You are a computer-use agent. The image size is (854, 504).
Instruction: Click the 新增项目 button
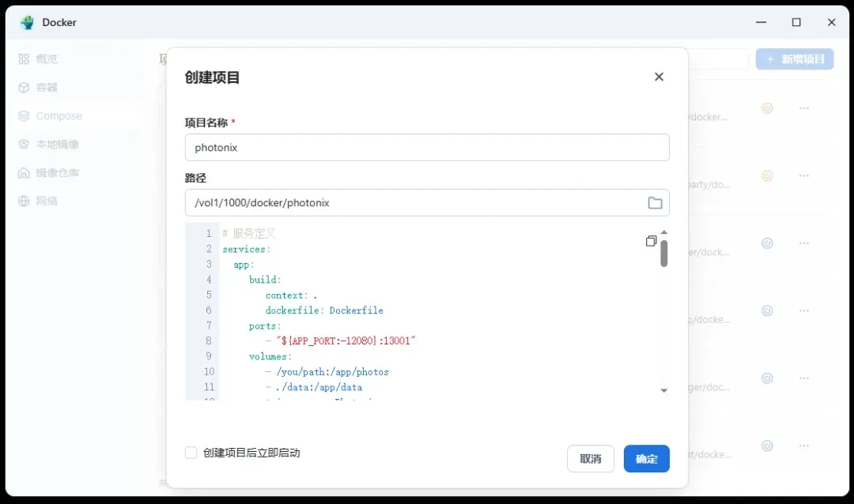[794, 59]
